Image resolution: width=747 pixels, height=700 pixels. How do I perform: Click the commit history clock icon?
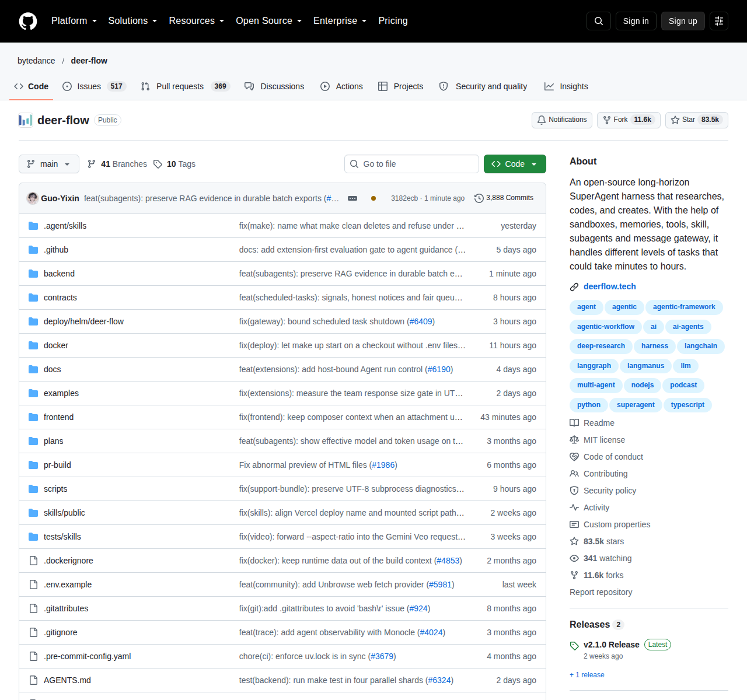click(479, 198)
